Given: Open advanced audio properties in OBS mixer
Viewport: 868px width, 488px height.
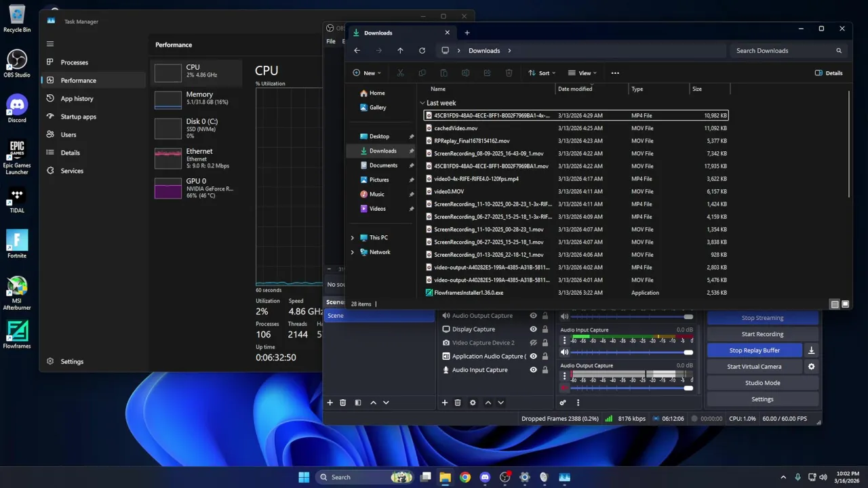Looking at the screenshot, I should point(563,403).
